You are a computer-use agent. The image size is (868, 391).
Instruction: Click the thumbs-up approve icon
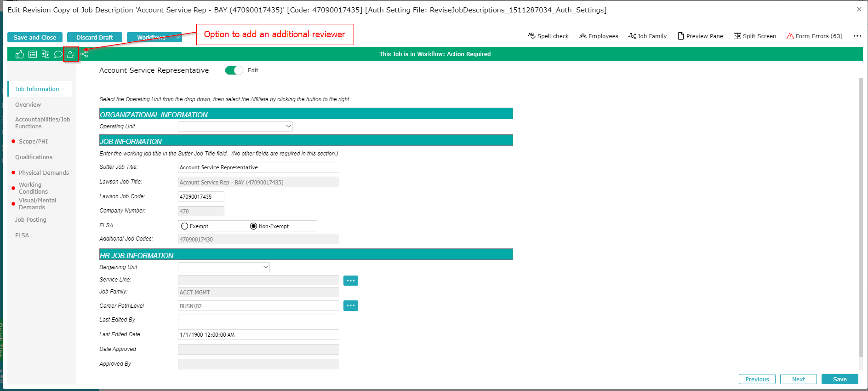point(19,54)
